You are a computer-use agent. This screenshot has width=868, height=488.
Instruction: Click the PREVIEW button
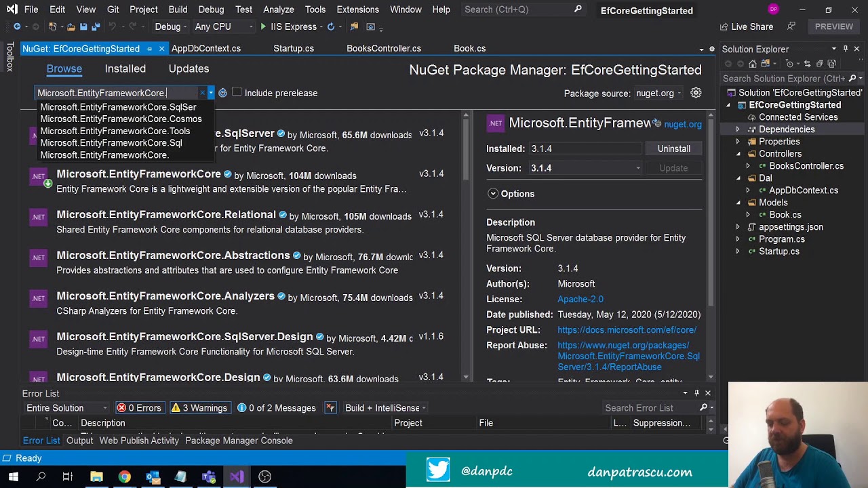click(x=834, y=26)
